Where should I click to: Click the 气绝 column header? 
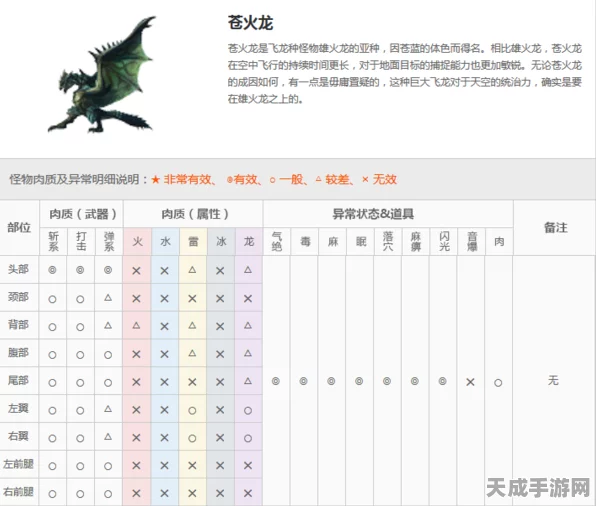point(277,242)
